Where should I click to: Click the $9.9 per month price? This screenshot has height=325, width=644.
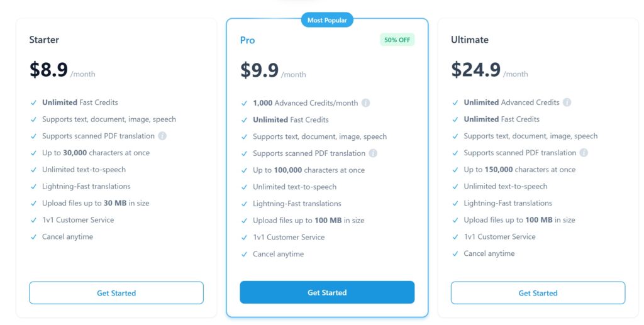pos(273,70)
